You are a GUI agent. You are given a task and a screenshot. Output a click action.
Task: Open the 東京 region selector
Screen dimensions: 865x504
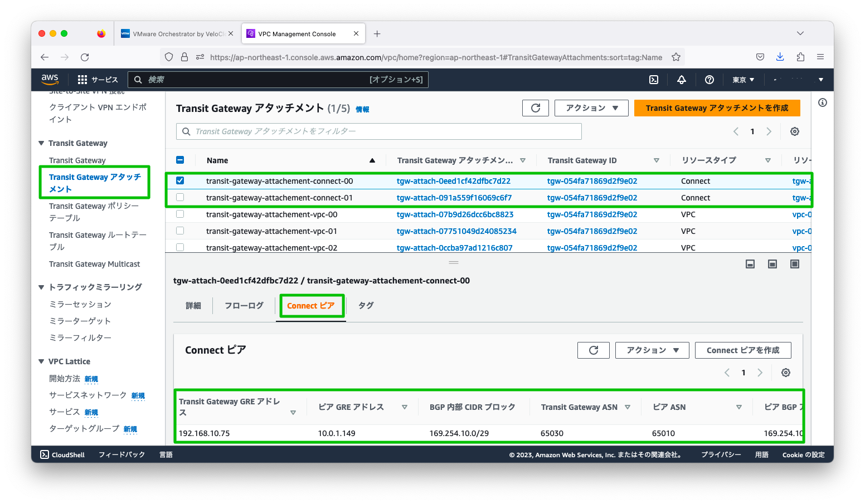[x=743, y=80]
